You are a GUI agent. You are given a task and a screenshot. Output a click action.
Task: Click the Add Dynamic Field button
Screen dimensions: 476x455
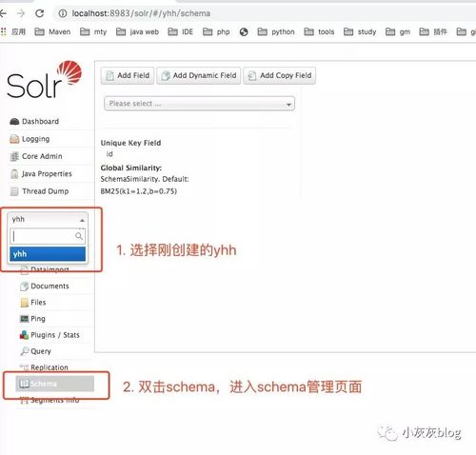pos(199,75)
